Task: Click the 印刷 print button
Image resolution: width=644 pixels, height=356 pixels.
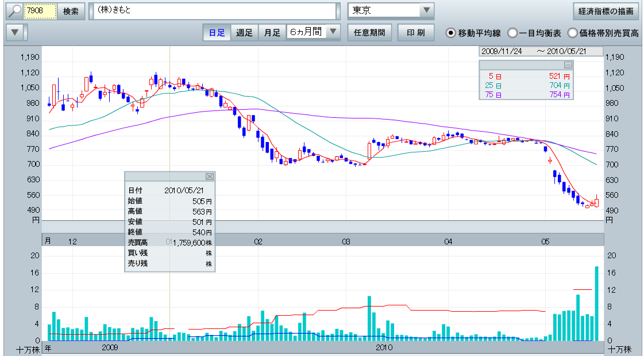Action: (x=416, y=33)
